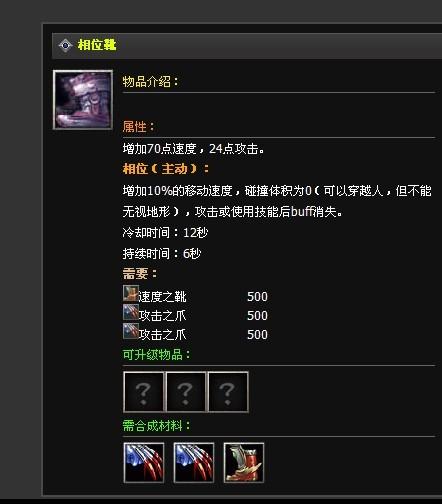
Task: Click small claw icon in first 攻击之爪 row
Action: tap(131, 312)
